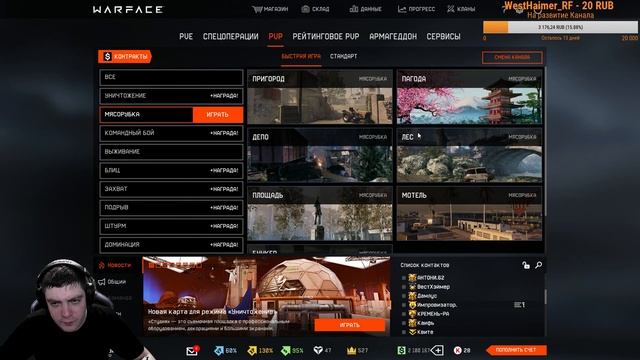Open the Сервисы tab
Image resolution: width=640 pixels, height=360 pixels.
tap(443, 37)
